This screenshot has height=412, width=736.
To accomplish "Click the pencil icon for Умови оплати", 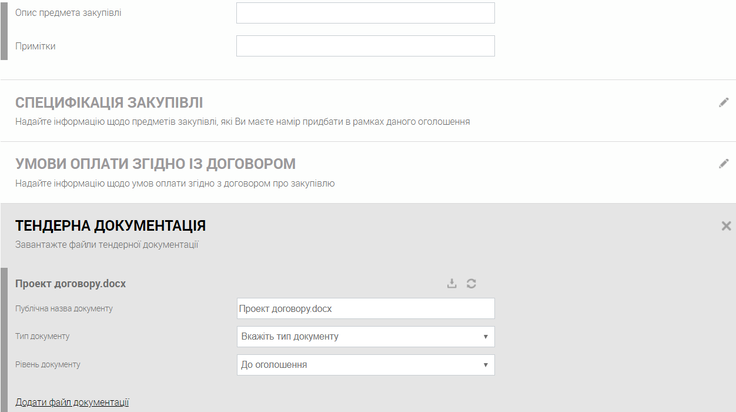I will 724,163.
